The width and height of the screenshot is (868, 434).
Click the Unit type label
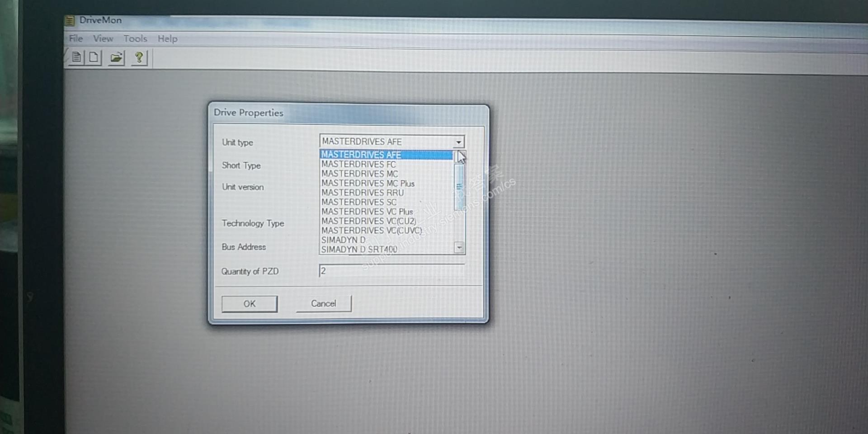click(x=237, y=142)
